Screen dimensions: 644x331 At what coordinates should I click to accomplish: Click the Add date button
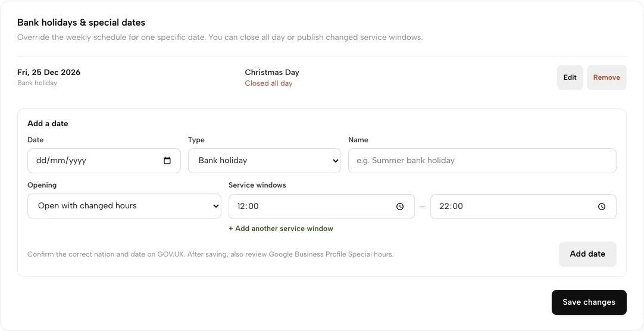pyautogui.click(x=587, y=254)
